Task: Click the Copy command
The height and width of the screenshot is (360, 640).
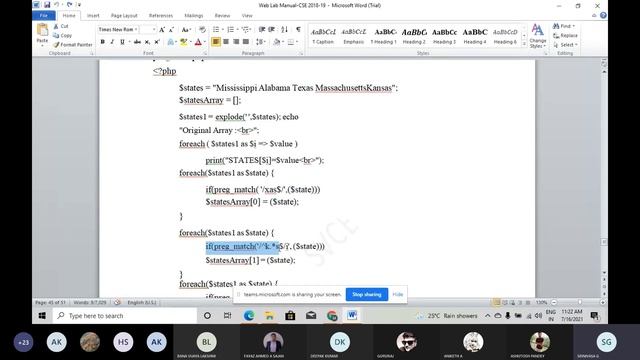Action: point(62,36)
